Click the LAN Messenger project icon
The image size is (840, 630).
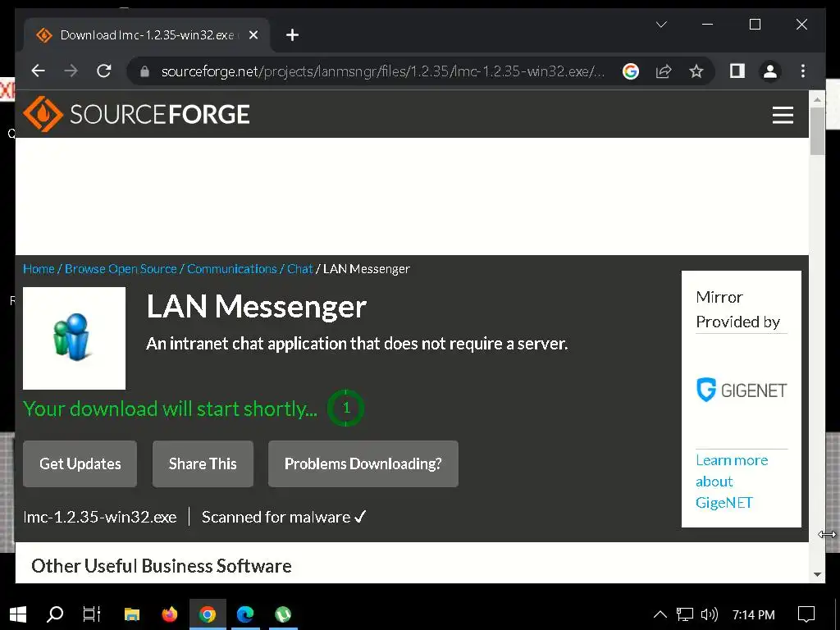[74, 338]
